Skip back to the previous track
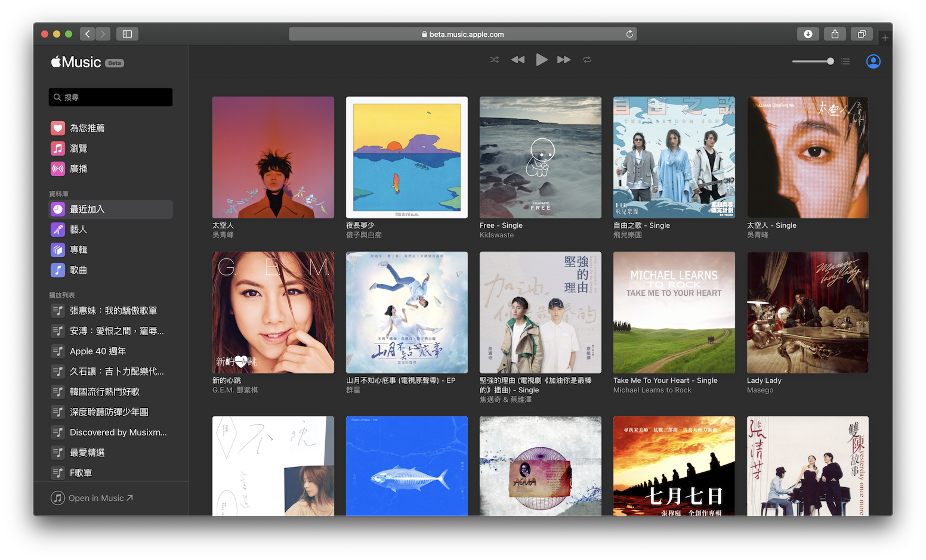 pos(518,60)
